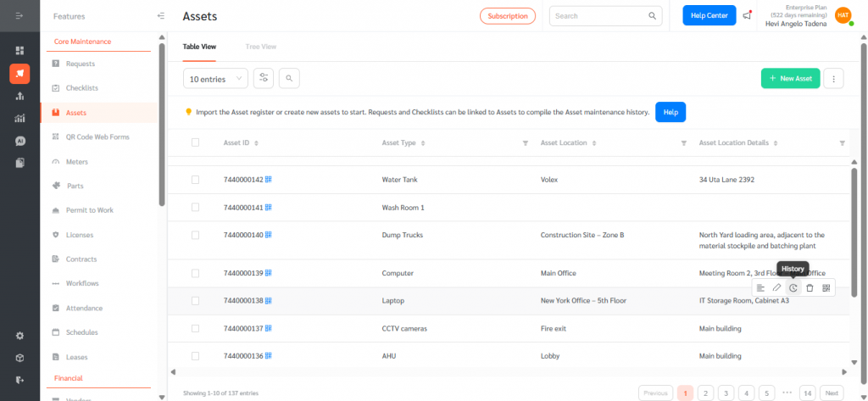
Task: Go to page 2 of results
Action: (705, 393)
